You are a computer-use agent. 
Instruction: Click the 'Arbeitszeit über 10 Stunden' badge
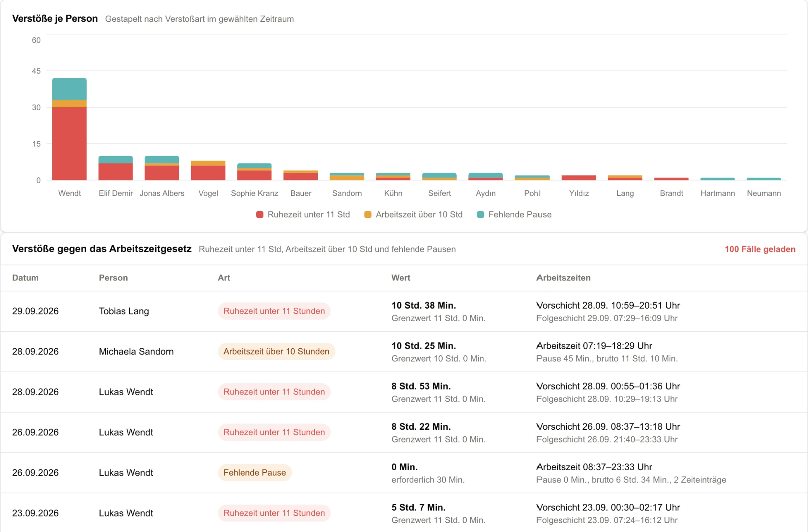[276, 352]
